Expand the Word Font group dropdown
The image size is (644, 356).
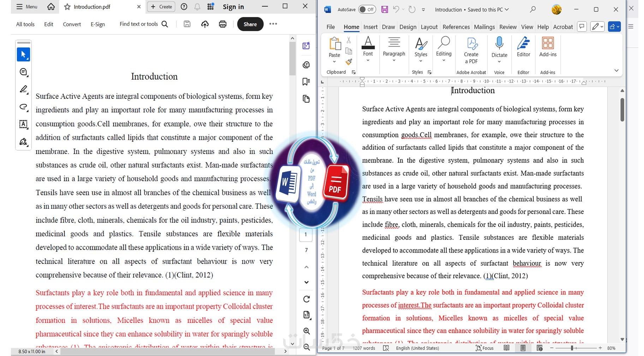[368, 60]
